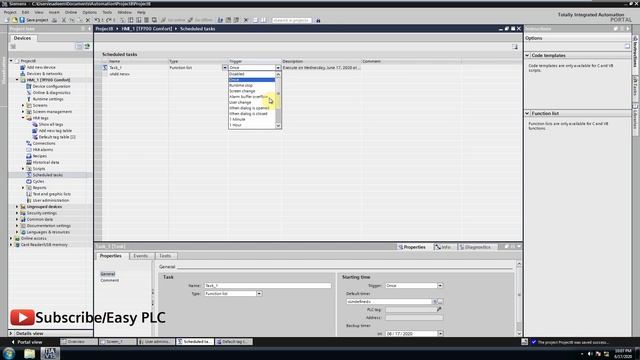Open the Type dropdown in properties
This screenshot has height=360, width=640.
[259, 293]
